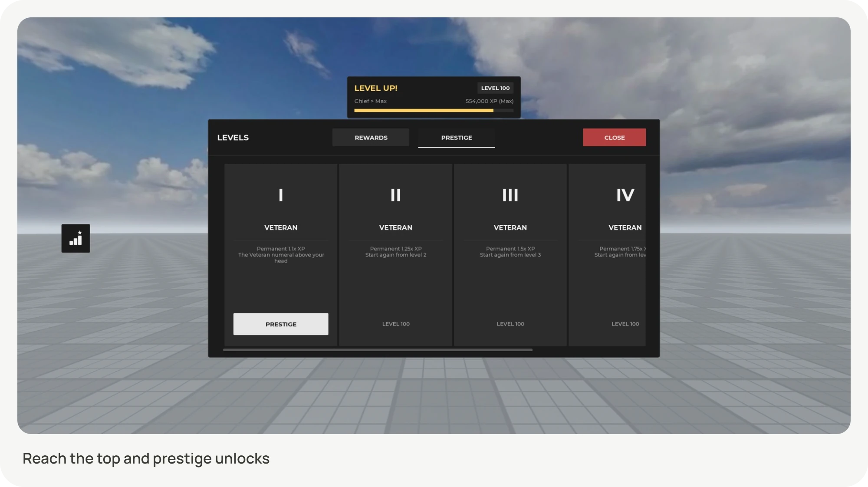Select the Veteran IV prestige card
The height and width of the screenshot is (487, 868).
click(607, 255)
